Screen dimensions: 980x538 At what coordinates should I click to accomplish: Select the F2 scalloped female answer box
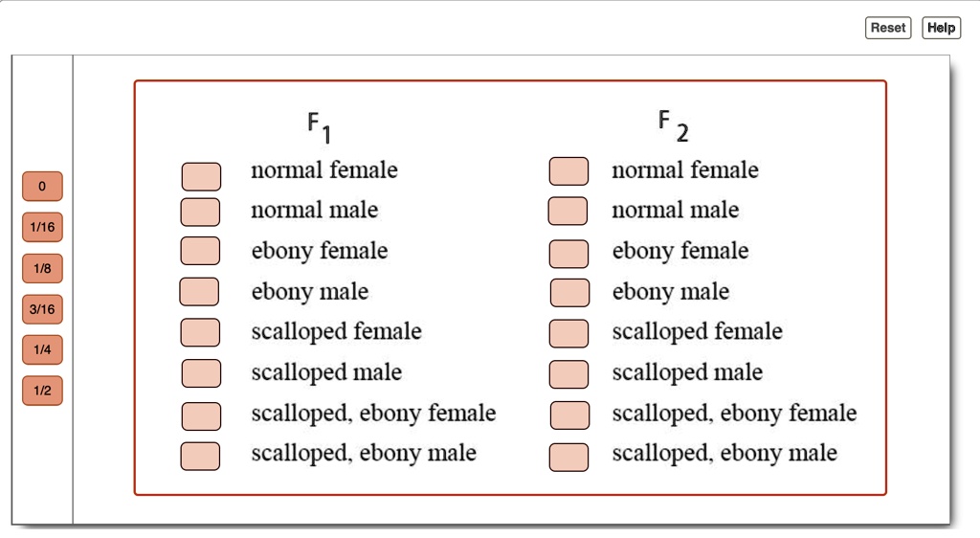pos(568,333)
